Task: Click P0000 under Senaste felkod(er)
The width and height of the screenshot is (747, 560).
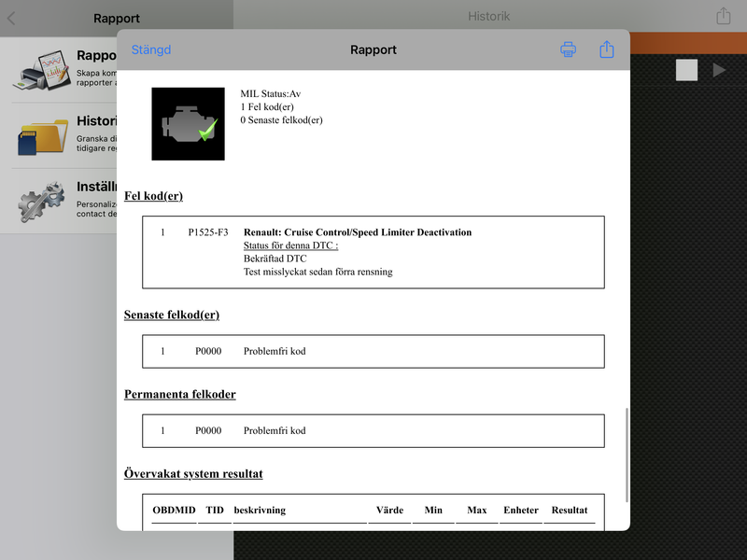Action: (208, 352)
